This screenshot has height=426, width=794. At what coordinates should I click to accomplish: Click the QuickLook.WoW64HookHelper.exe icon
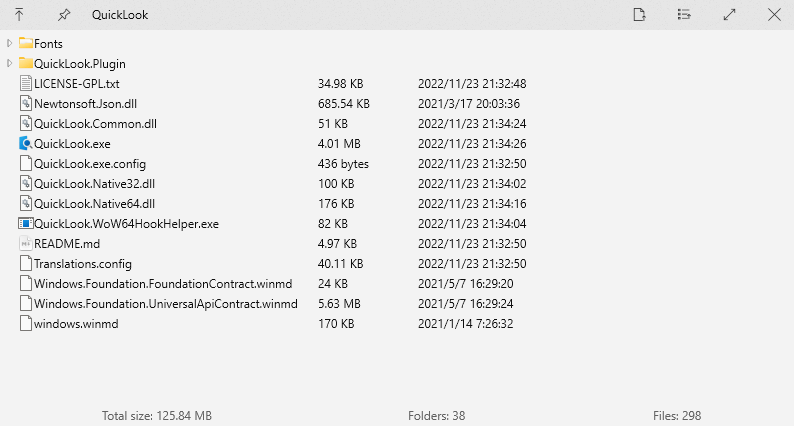(x=26, y=223)
